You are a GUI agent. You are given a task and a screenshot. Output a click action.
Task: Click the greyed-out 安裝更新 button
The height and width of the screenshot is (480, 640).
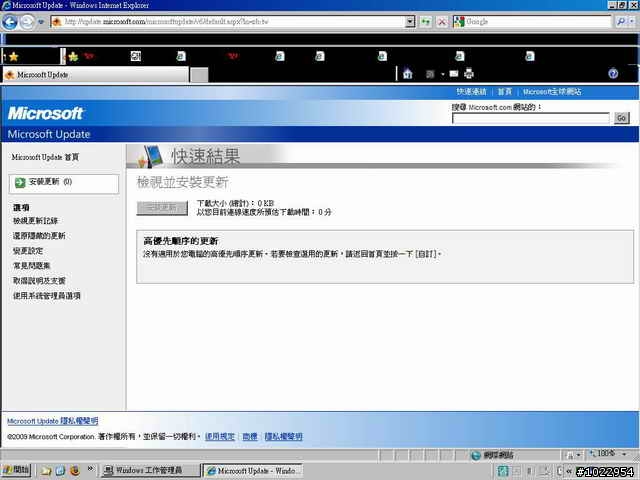pyautogui.click(x=162, y=208)
